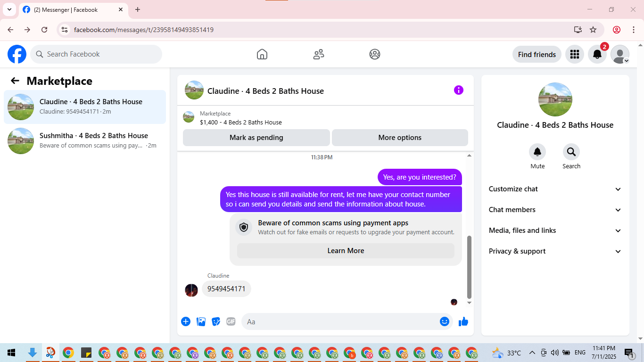
Task: Click the chat scrollbar thumb
Action: [x=469, y=267]
